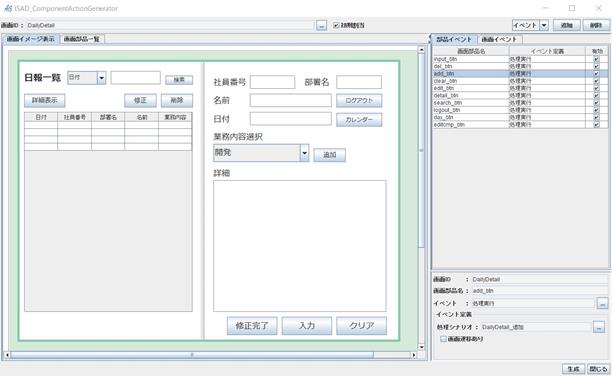The height and width of the screenshot is (376, 612).
Task: Click the 社員番号 input field
Action: click(272, 82)
